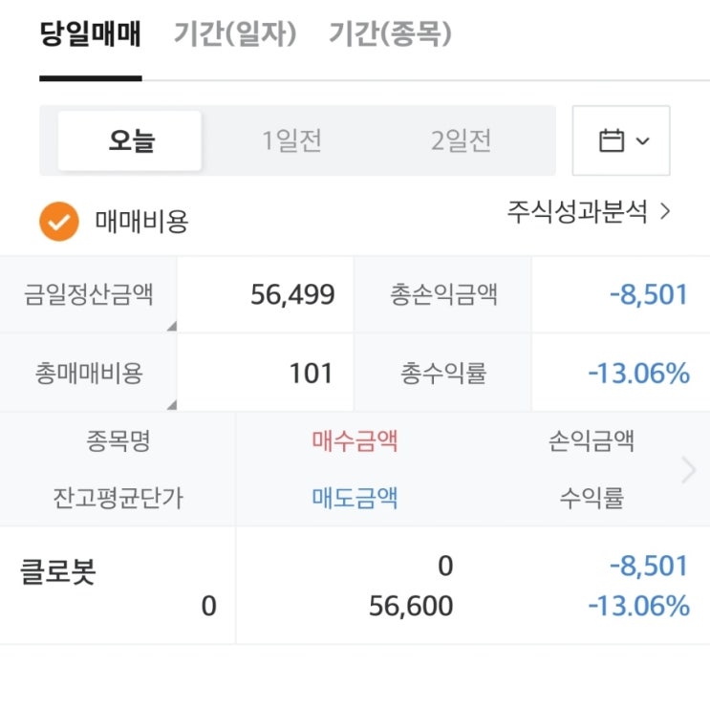This screenshot has height=728, width=710.
Task: Switch to the 당일매매 tab
Action: point(91,35)
